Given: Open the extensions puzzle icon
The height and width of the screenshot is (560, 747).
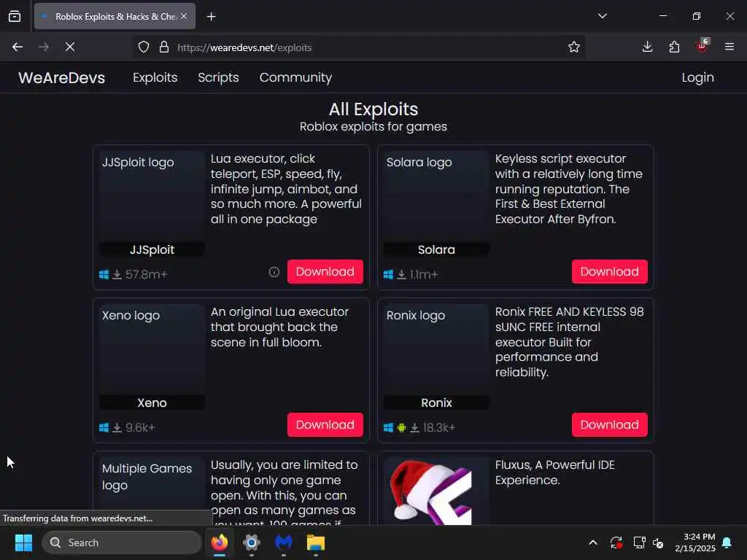Looking at the screenshot, I should point(674,47).
